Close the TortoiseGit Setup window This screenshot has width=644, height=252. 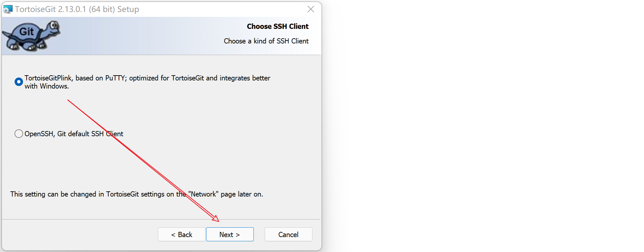(311, 9)
